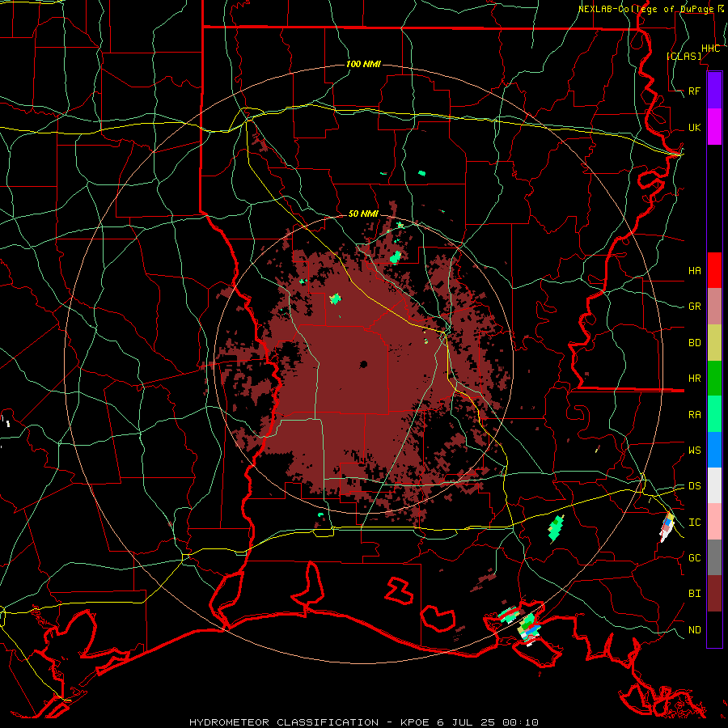Viewport: 728px width, 728px height.
Task: Click the blue WS legend color swatch
Action: click(714, 450)
